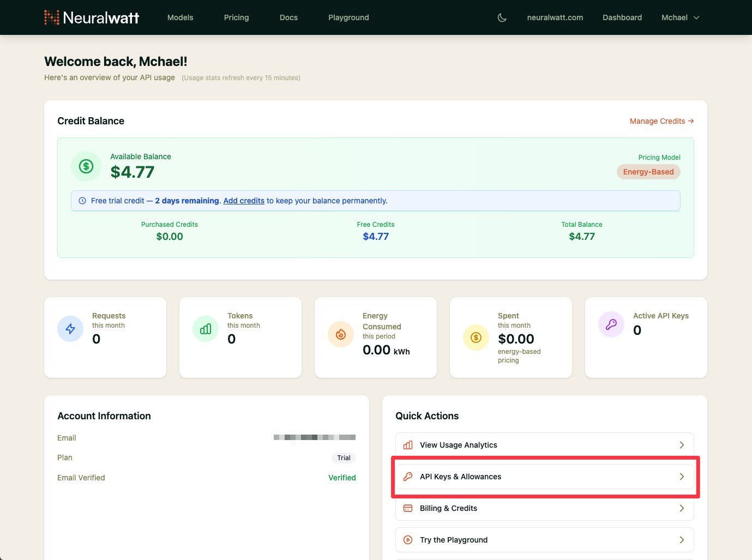Open the Playground nav item
Viewport: 752px width, 560px height.
click(x=348, y=17)
